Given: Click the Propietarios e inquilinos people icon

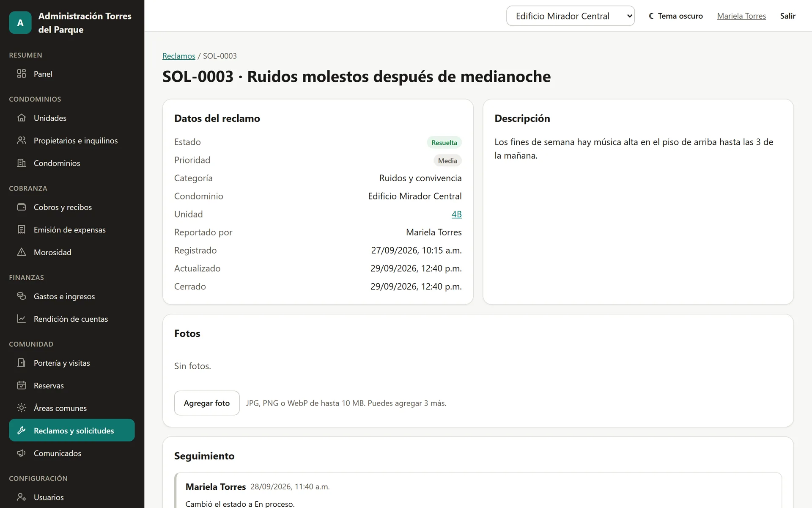Looking at the screenshot, I should [22, 140].
